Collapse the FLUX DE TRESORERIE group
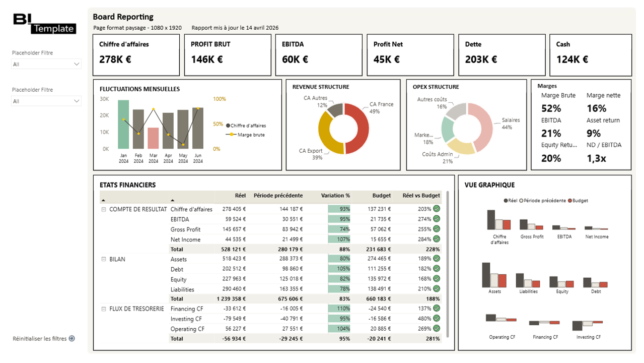This screenshot has height=363, width=644. [104, 309]
